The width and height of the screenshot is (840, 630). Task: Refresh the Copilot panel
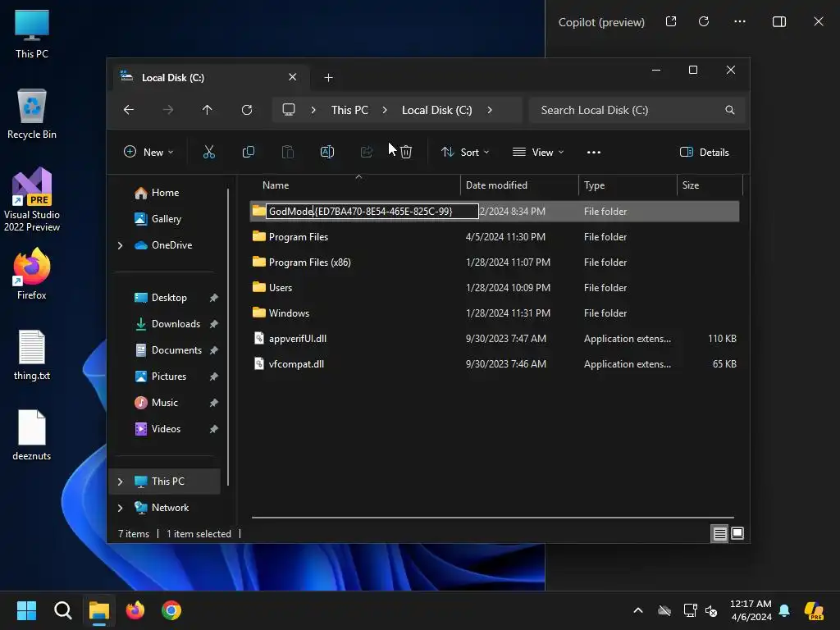point(704,21)
